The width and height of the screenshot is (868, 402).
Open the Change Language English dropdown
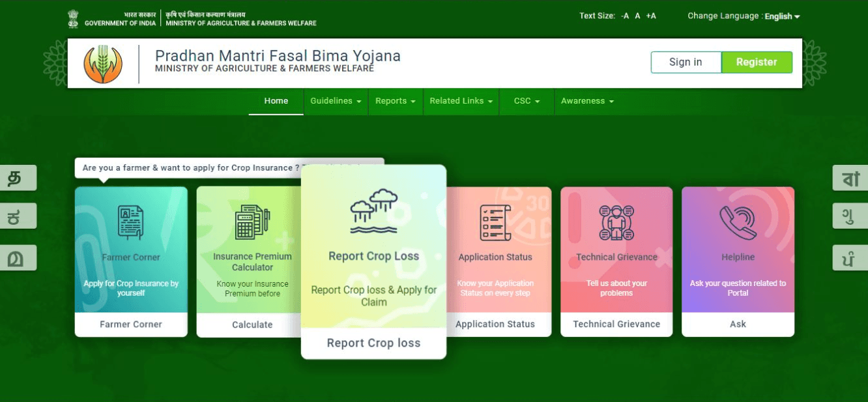click(x=782, y=16)
